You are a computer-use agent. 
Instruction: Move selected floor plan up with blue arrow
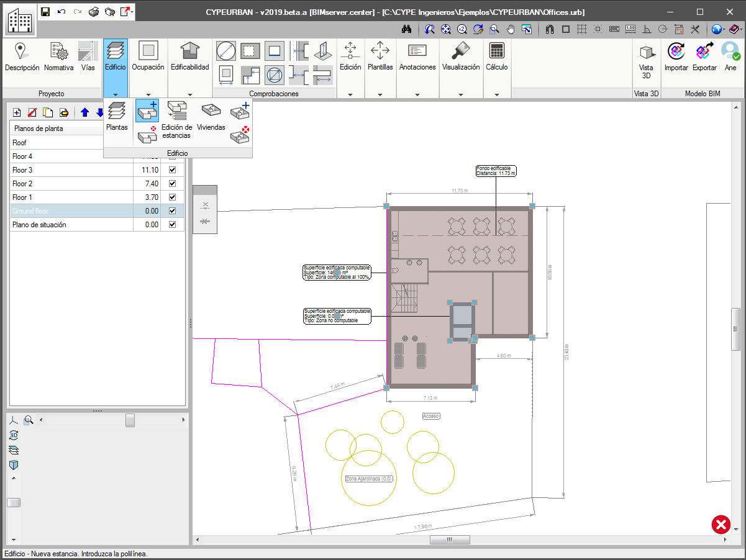point(85,112)
